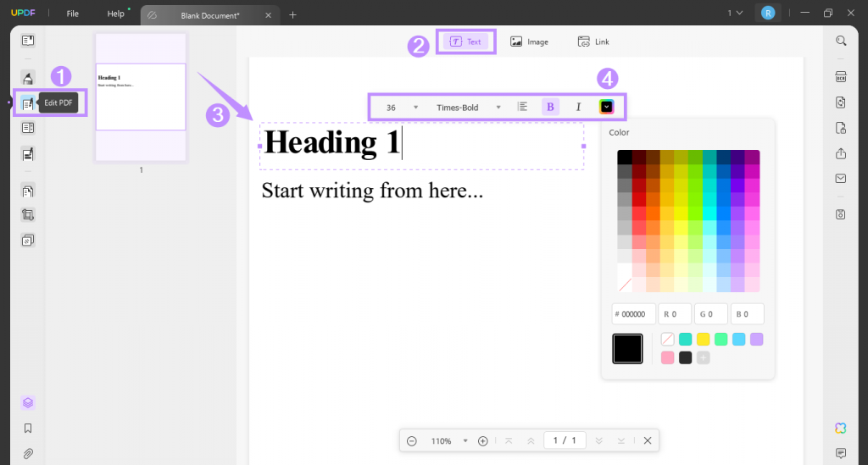
Task: Select the Comment highlighter tool in sidebar
Action: (x=28, y=78)
